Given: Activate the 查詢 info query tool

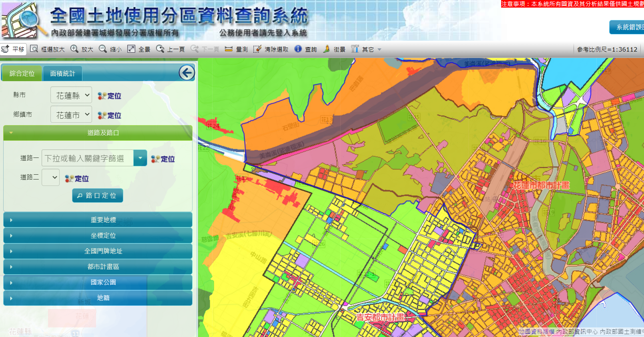Looking at the screenshot, I should tap(306, 49).
